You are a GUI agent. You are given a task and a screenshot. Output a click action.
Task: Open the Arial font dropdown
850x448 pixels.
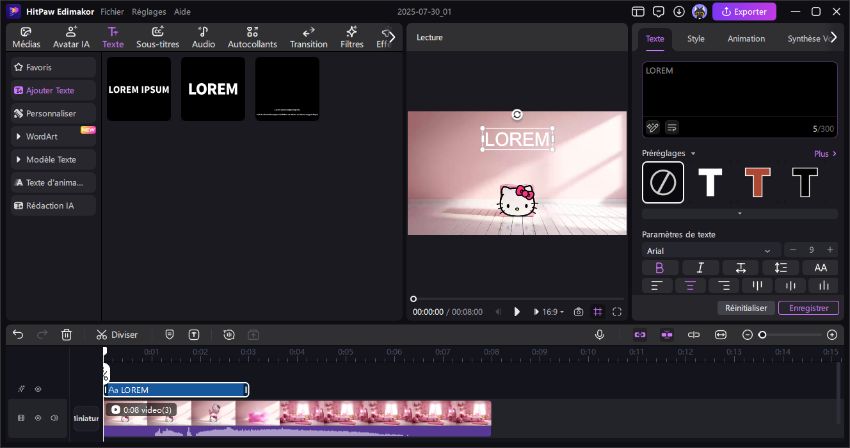[711, 251]
